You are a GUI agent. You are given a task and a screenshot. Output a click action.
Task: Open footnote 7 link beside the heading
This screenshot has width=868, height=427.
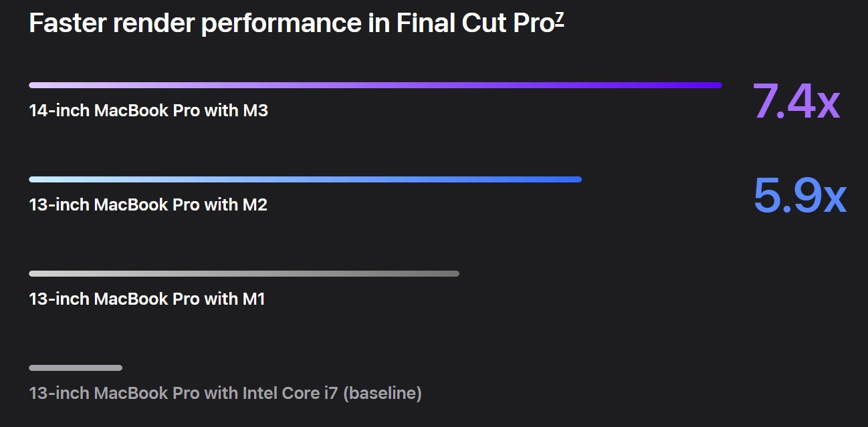point(560,18)
